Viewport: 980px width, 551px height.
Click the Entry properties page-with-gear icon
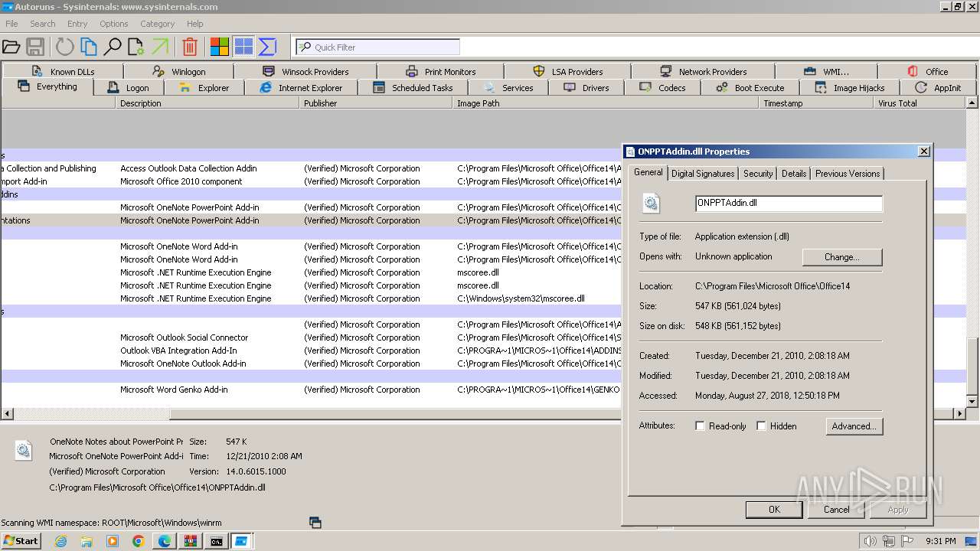[x=136, y=47]
